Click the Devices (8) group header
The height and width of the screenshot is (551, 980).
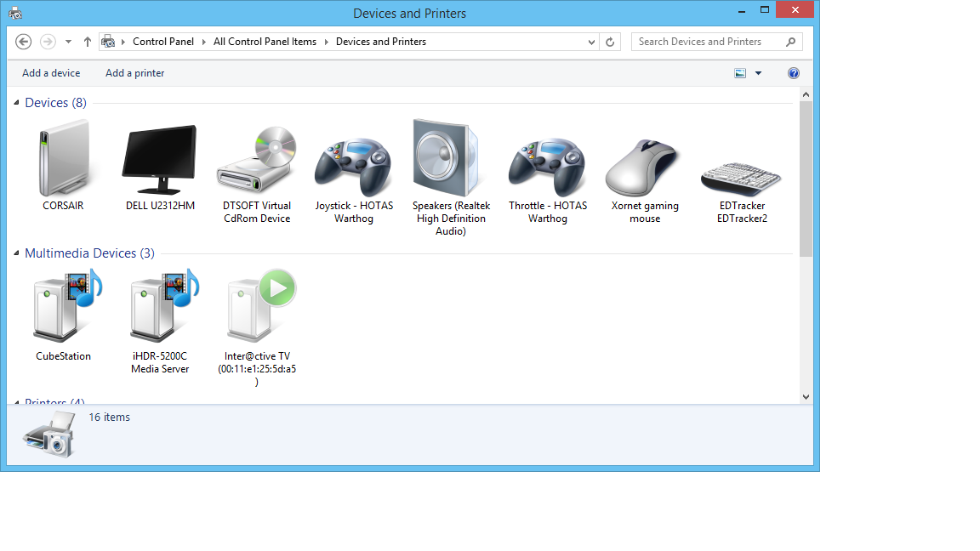(x=55, y=102)
